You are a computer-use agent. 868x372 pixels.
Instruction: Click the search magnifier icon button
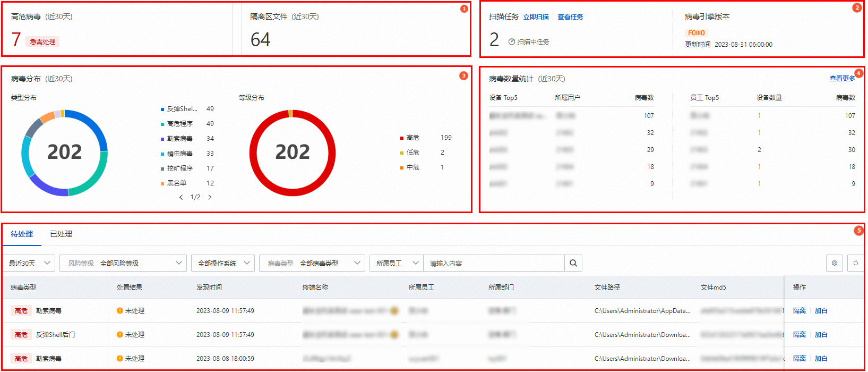pyautogui.click(x=573, y=263)
